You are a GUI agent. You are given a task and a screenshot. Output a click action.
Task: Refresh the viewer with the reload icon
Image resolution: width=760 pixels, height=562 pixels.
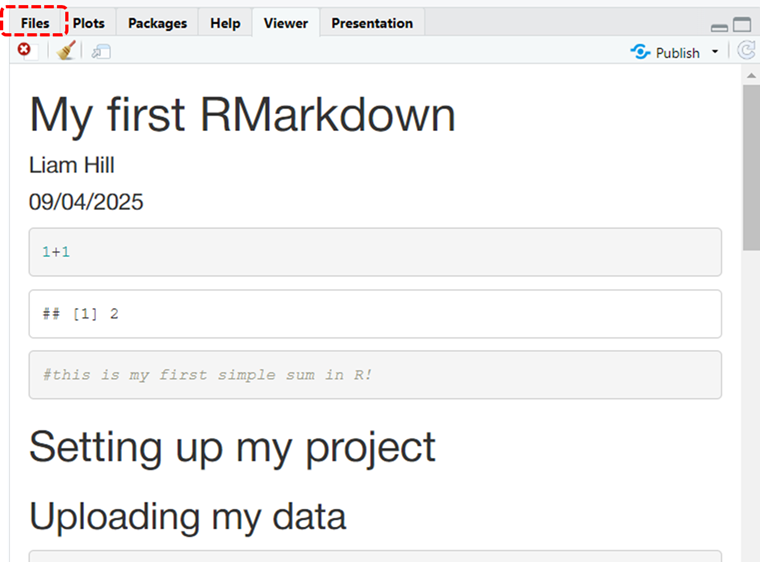pos(746,50)
